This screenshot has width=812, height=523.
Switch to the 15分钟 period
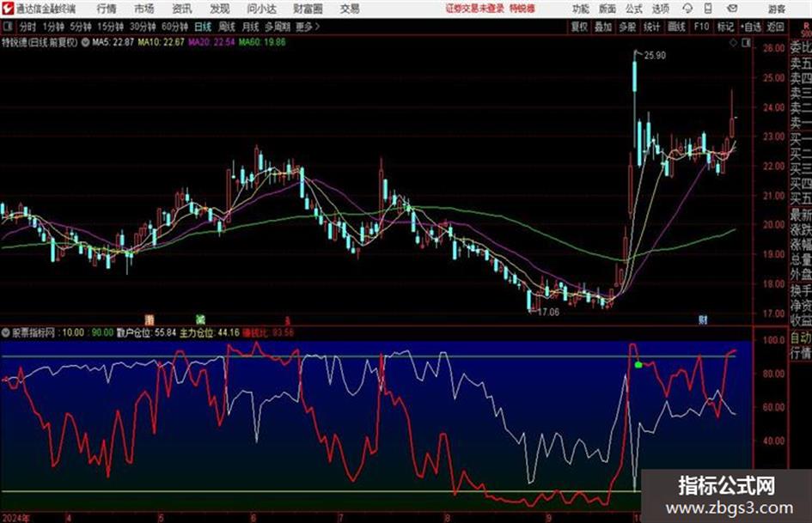click(x=110, y=27)
